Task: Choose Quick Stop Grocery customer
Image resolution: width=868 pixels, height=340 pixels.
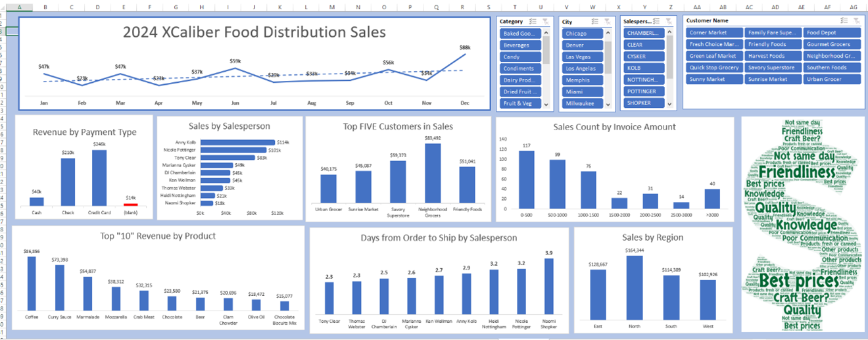Action: (714, 68)
